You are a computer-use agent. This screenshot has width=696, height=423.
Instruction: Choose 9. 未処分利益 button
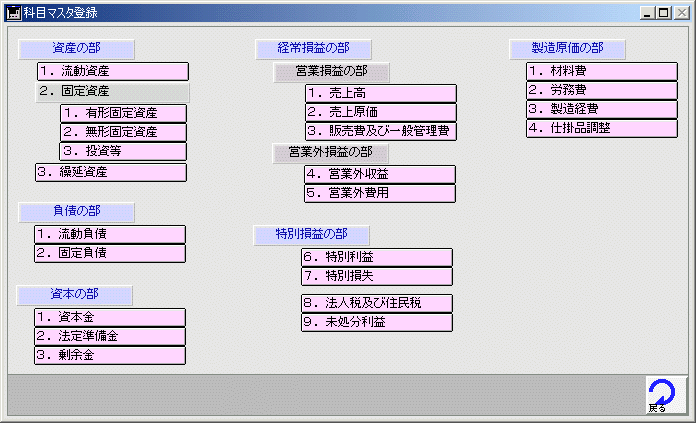click(x=377, y=323)
